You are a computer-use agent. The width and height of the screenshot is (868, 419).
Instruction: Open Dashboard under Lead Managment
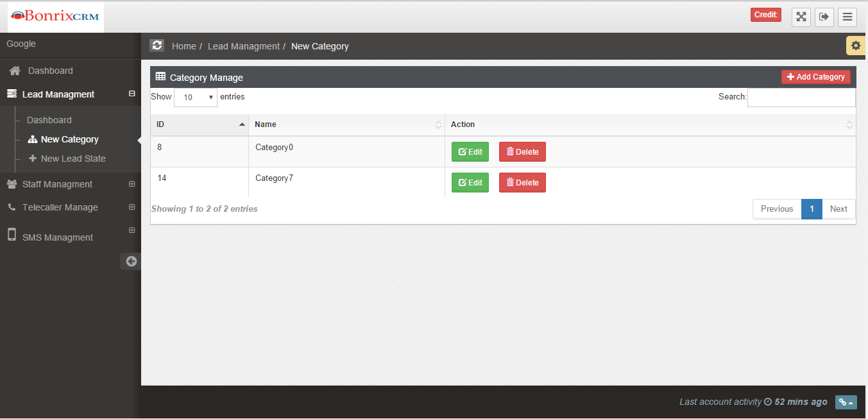click(x=49, y=120)
